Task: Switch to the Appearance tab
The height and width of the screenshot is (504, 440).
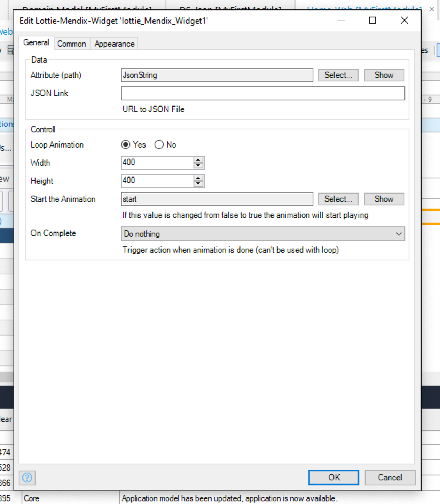Action: tap(115, 44)
